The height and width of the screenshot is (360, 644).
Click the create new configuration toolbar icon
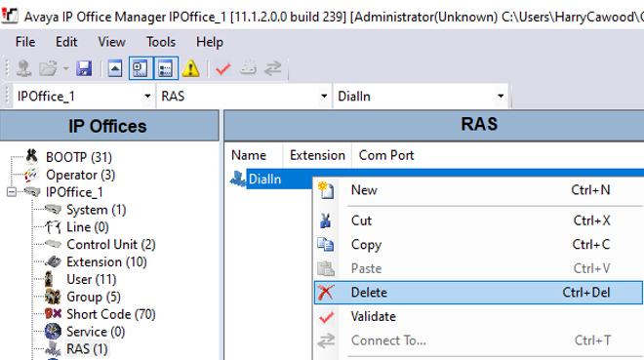(x=248, y=67)
